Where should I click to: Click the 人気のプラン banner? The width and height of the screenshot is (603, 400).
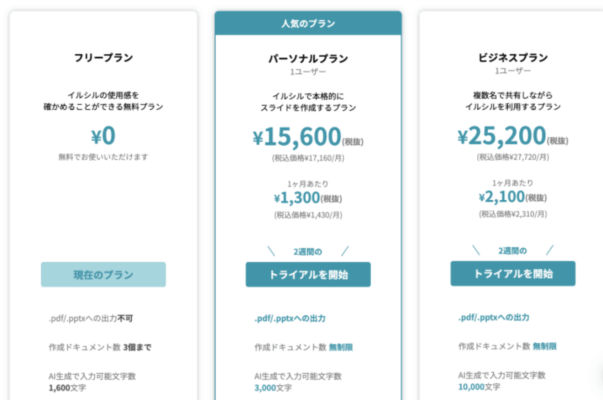tap(308, 23)
